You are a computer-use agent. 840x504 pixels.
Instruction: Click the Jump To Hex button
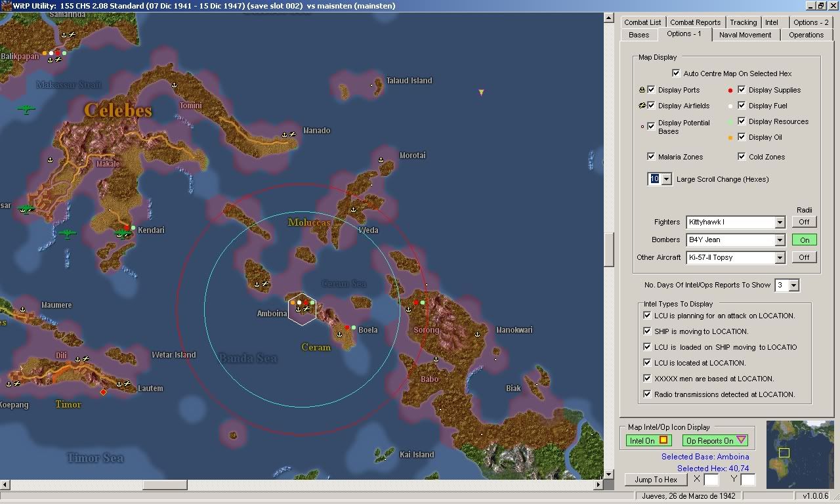[656, 480]
